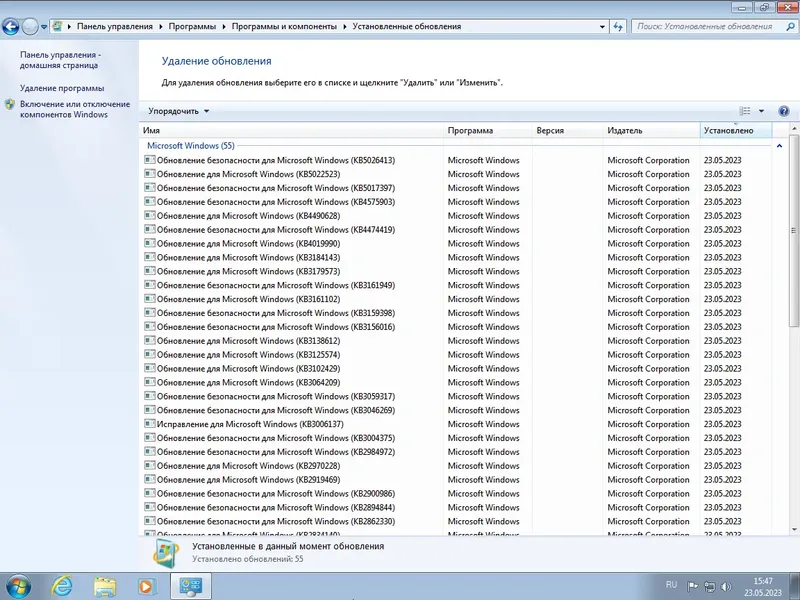Click the vertical scrollbar thumb of the list
Screen dimensions: 800x600
click(793, 231)
